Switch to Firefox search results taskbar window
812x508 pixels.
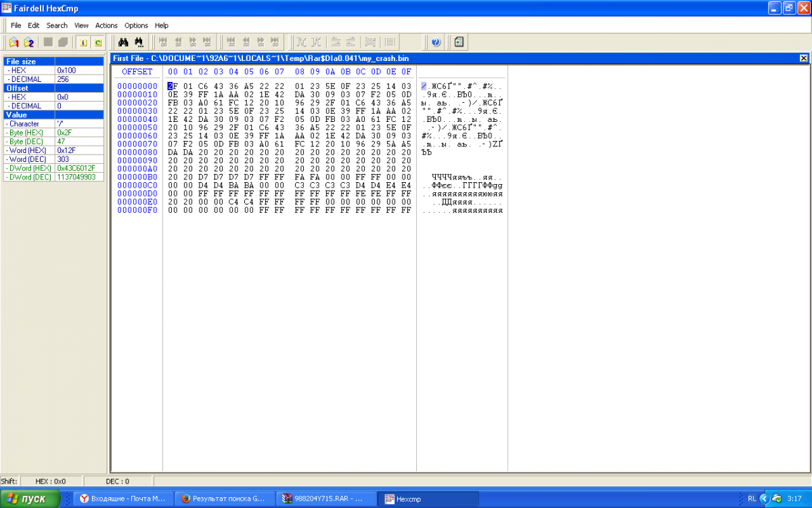[x=224, y=499]
